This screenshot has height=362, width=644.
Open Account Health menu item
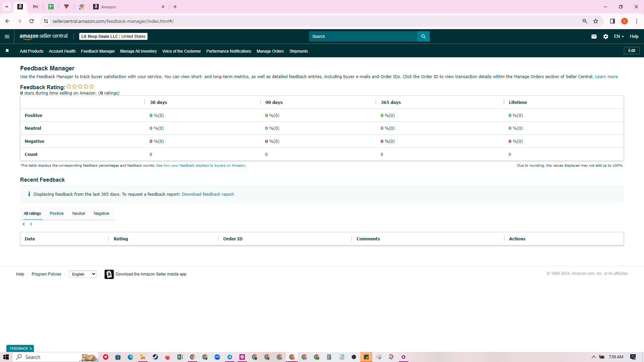point(62,51)
